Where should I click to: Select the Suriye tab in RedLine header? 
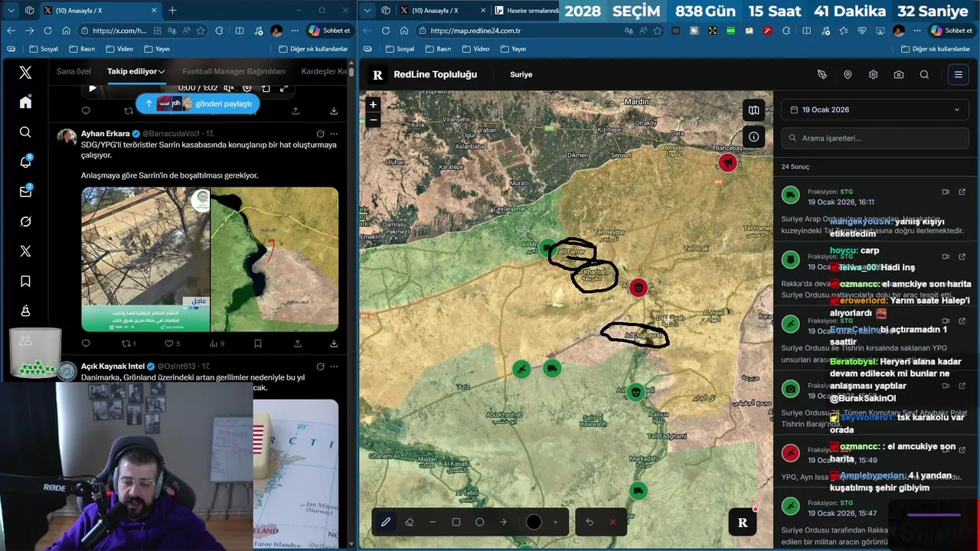pyautogui.click(x=521, y=74)
